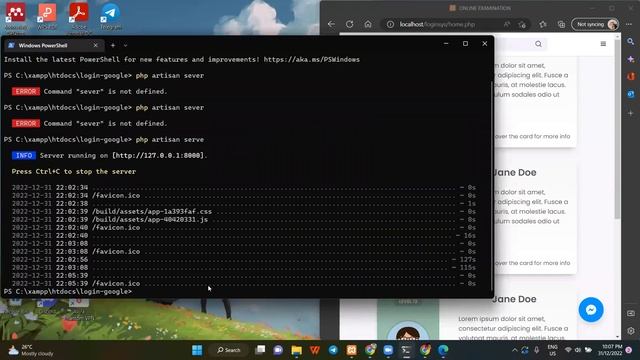This screenshot has height=360, width=640.
Task: Open XAMPP from the taskbar
Action: [x=351, y=350]
